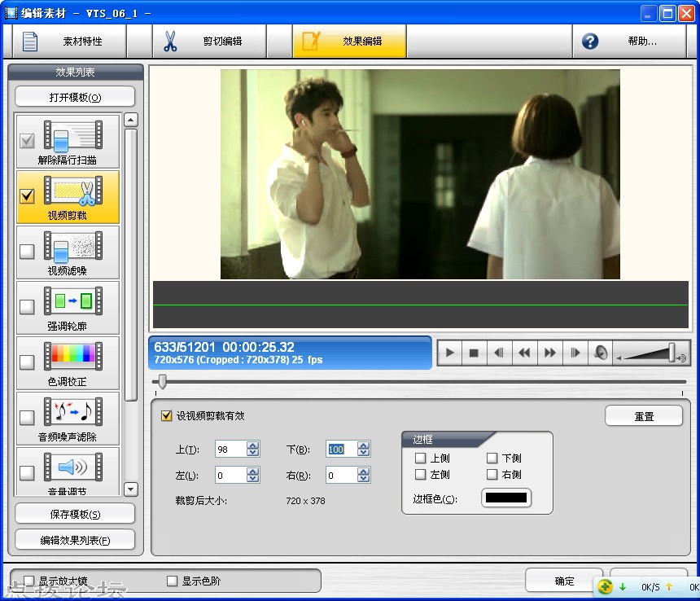Confirm with the 确定 button
Viewport: 700px width, 601px height.
tap(564, 581)
